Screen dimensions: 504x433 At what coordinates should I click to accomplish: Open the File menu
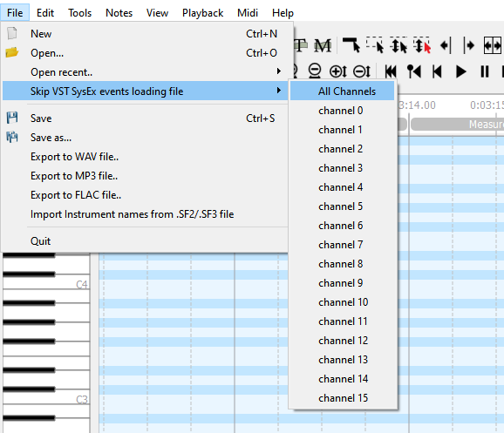coord(15,13)
